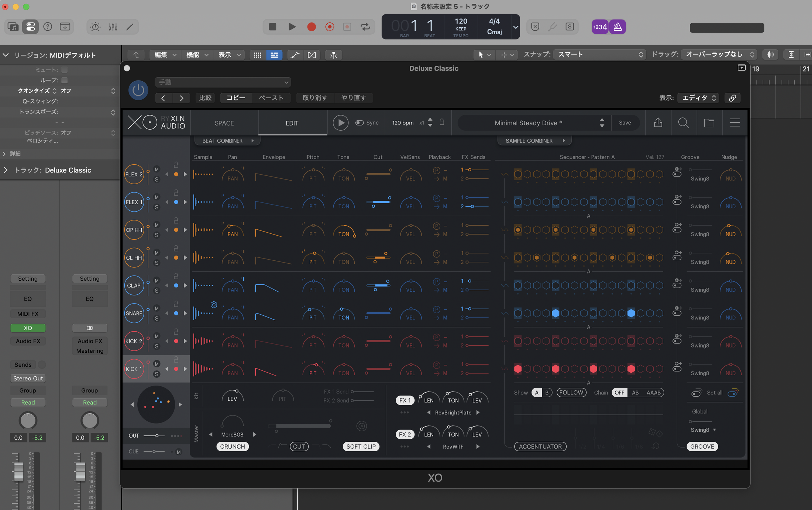
Task: Expand the BEAT COMBINER panel
Action: tap(227, 141)
